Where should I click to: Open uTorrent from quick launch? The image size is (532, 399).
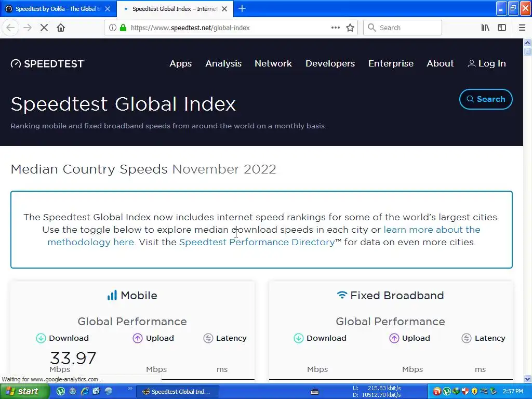tap(61, 391)
